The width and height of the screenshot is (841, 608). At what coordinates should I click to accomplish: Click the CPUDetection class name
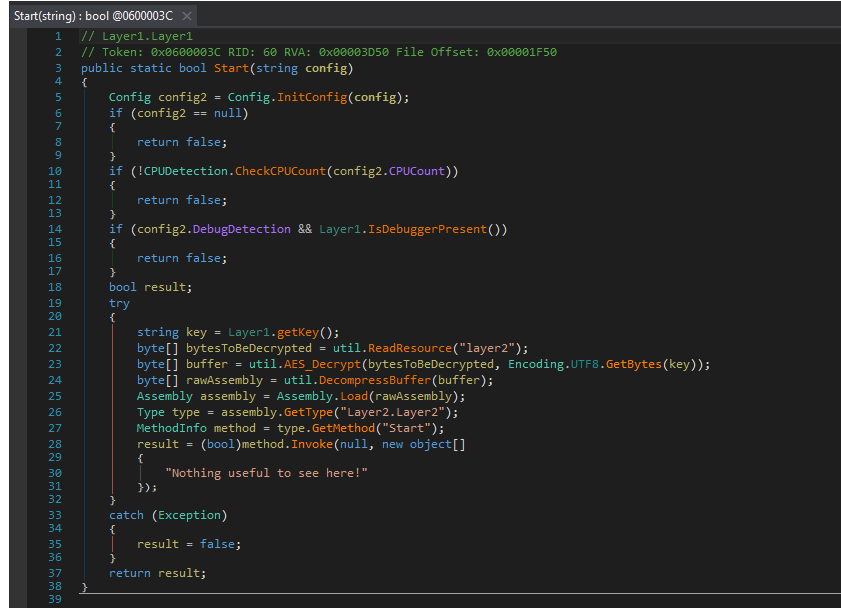click(x=184, y=171)
